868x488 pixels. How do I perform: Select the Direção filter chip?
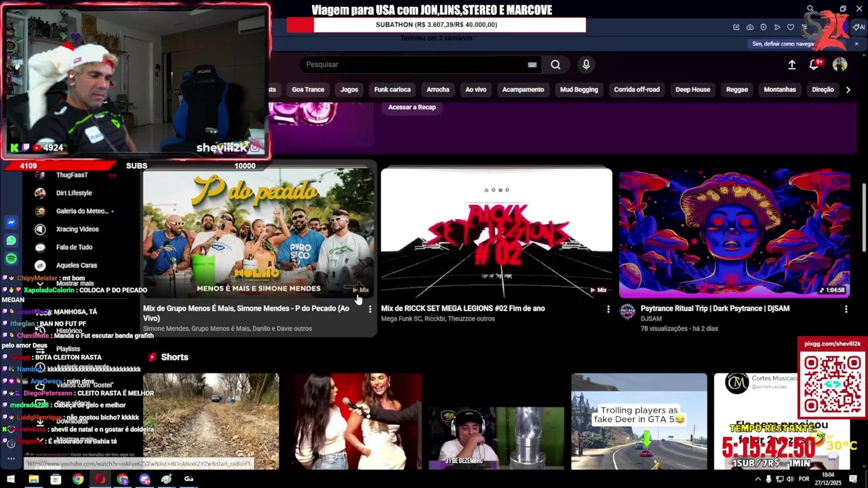(x=823, y=89)
